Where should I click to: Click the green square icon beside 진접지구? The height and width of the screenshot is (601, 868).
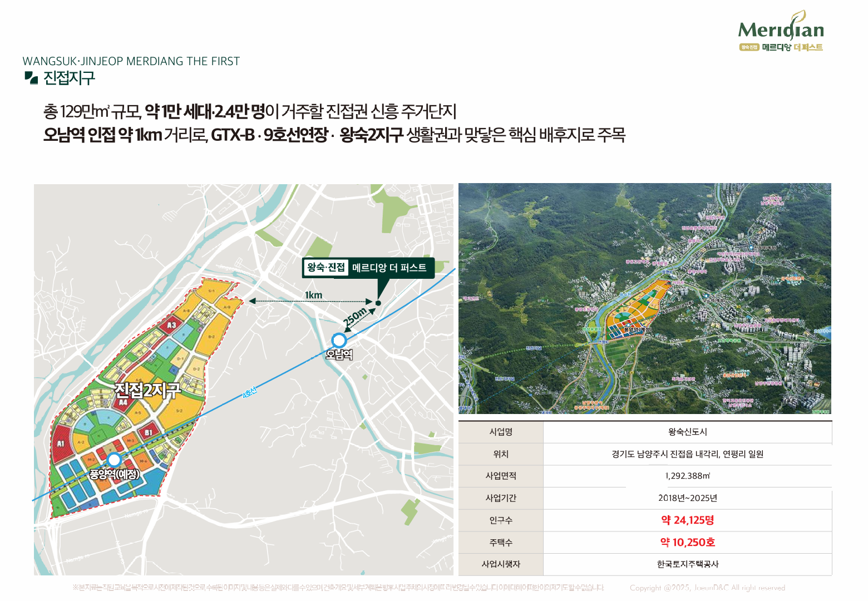[x=31, y=78]
